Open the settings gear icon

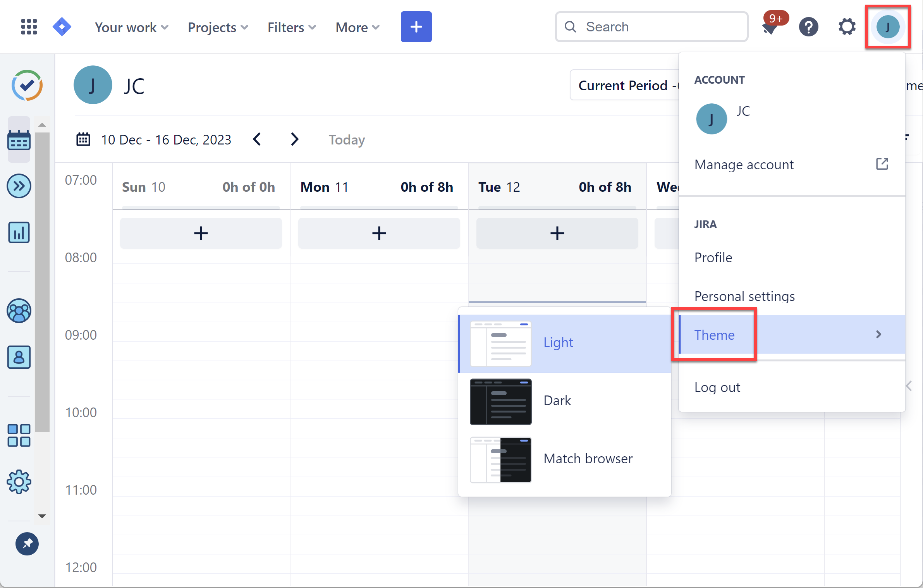847,26
